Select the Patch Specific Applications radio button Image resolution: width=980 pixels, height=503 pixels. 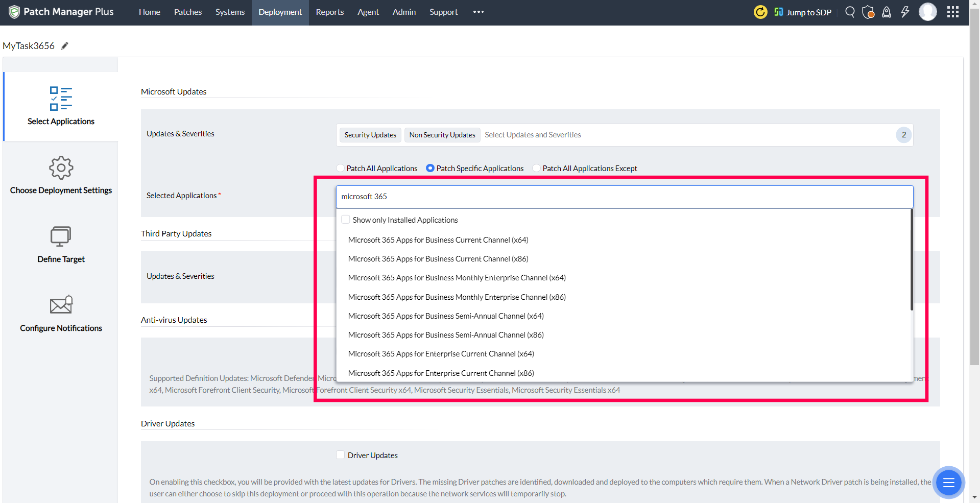click(431, 168)
